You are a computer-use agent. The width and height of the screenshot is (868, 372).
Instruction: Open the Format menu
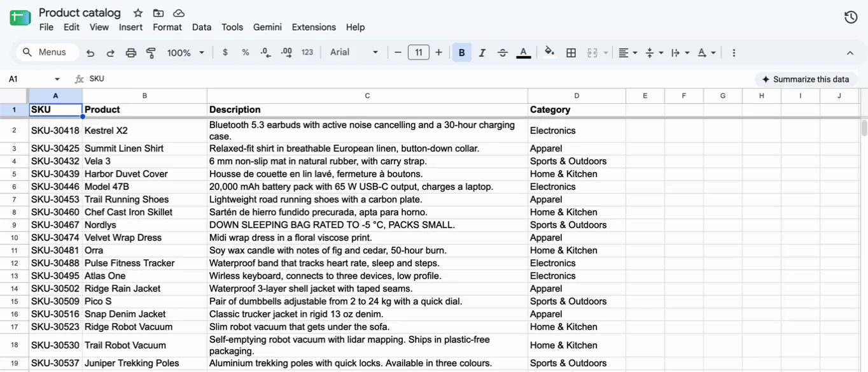coord(167,27)
